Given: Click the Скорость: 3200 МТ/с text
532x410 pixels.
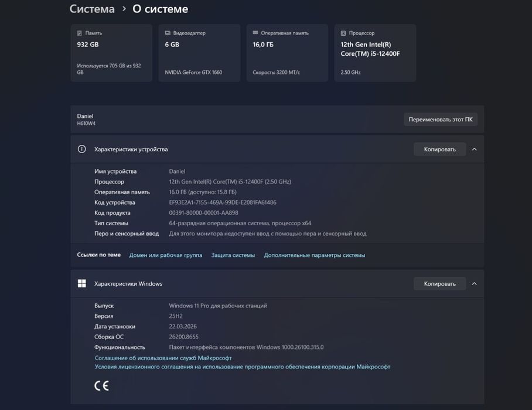Looking at the screenshot, I should tap(276, 72).
